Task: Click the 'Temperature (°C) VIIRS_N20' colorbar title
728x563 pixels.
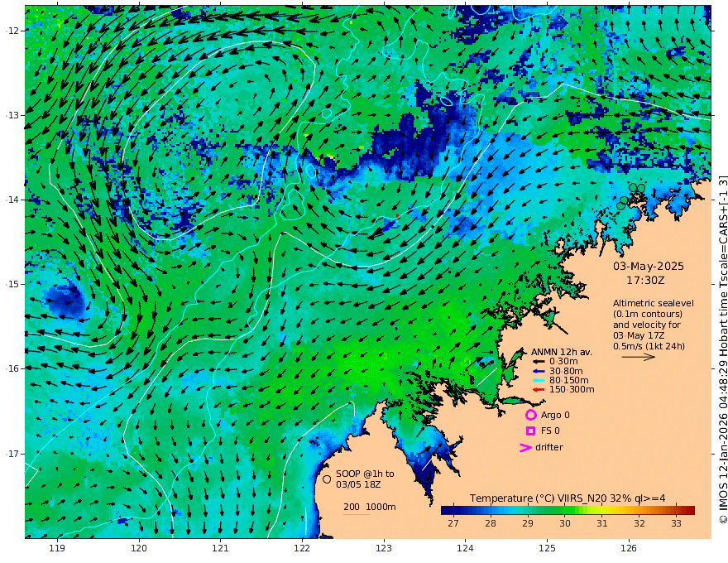Action: [538, 498]
